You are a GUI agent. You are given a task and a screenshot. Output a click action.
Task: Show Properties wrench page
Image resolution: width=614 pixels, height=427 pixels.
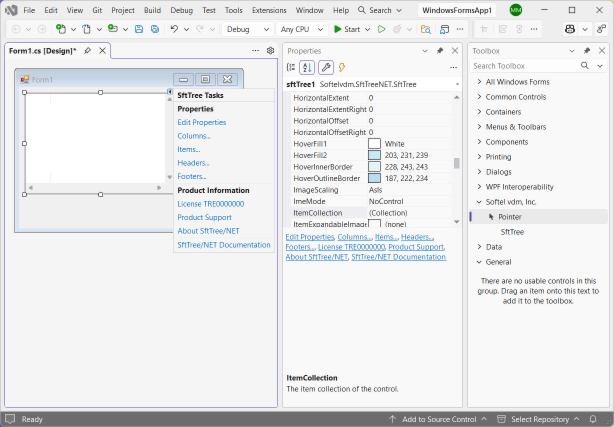click(x=326, y=67)
